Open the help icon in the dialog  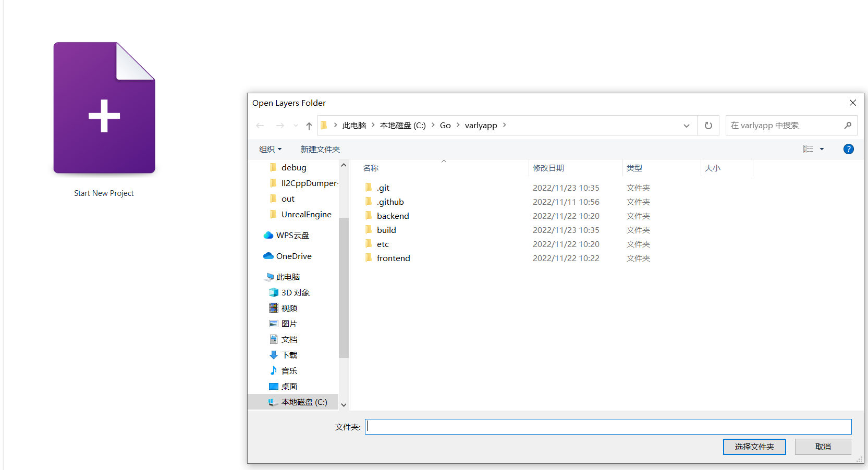point(849,149)
